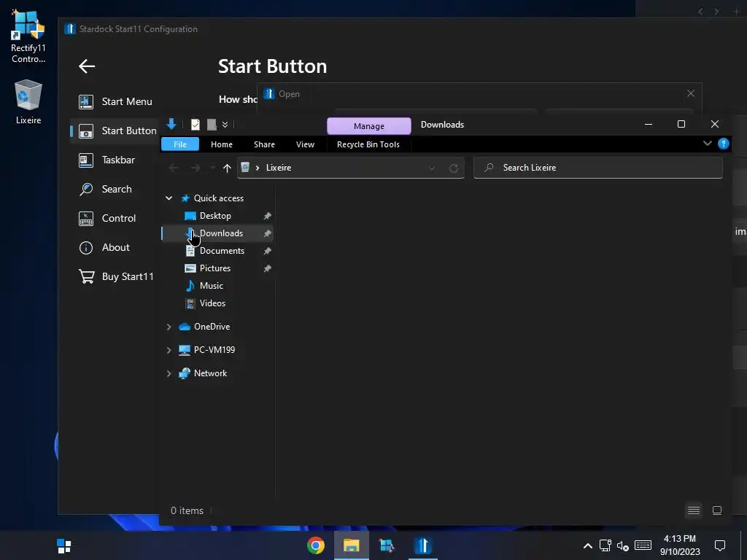Open Control section in Start11

click(115, 218)
